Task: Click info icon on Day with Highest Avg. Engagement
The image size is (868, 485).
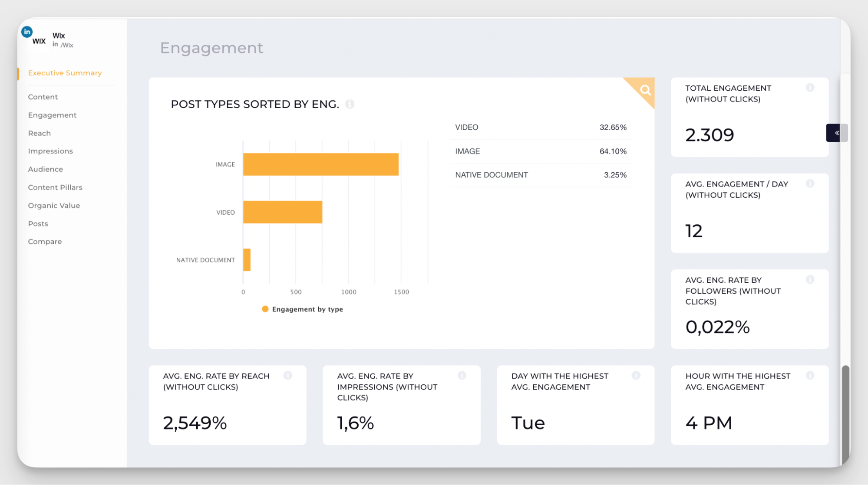Action: click(637, 375)
